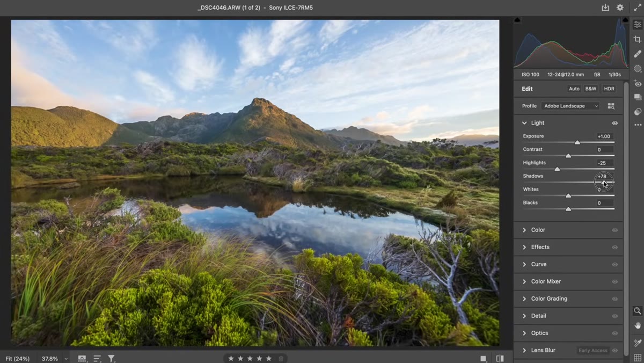Screen dimensions: 644x363
Task: Adjust the Contrast slider handle
Action: [x=568, y=156]
